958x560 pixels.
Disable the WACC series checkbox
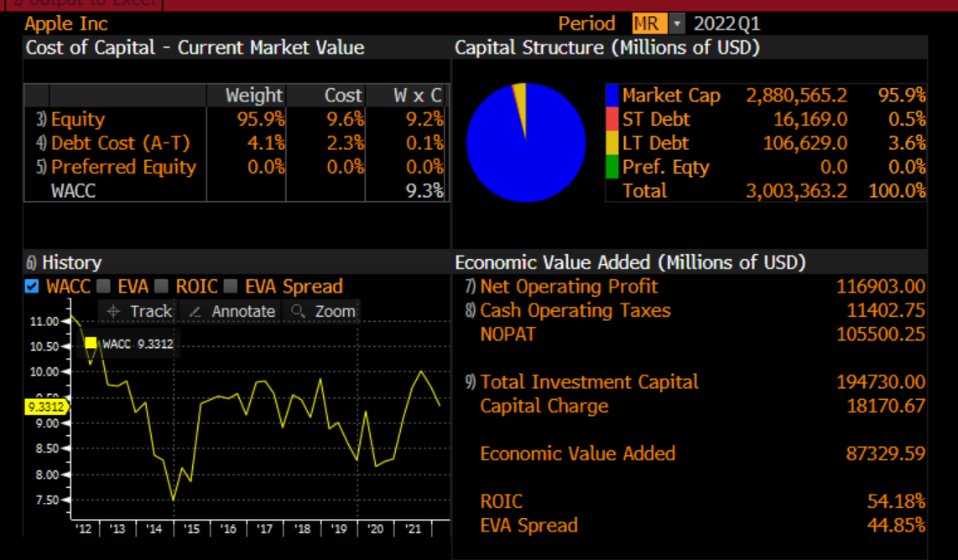(x=31, y=286)
